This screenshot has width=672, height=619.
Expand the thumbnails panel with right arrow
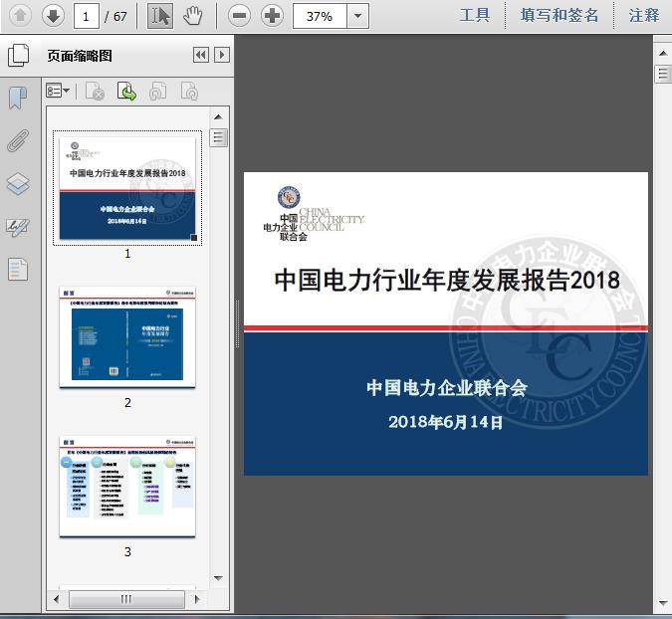point(222,55)
